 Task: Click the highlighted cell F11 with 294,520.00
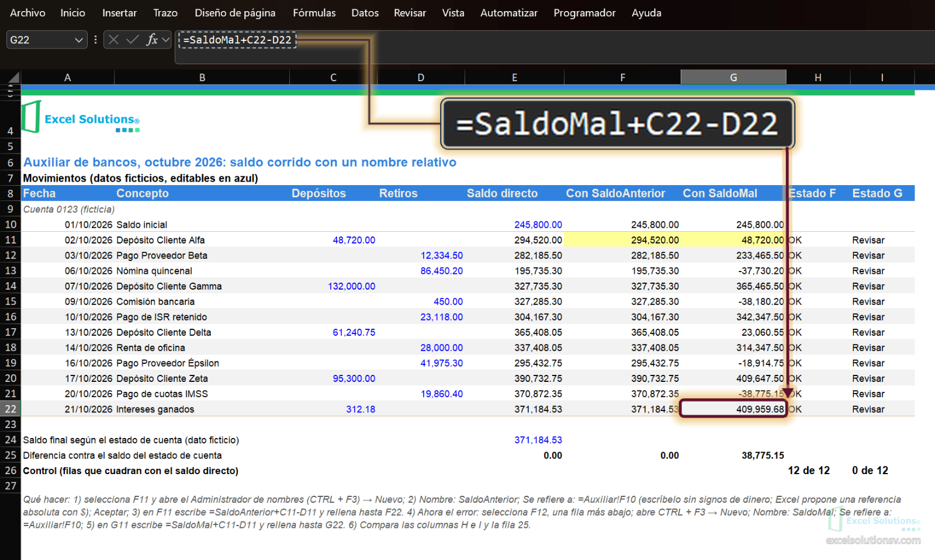pyautogui.click(x=622, y=240)
